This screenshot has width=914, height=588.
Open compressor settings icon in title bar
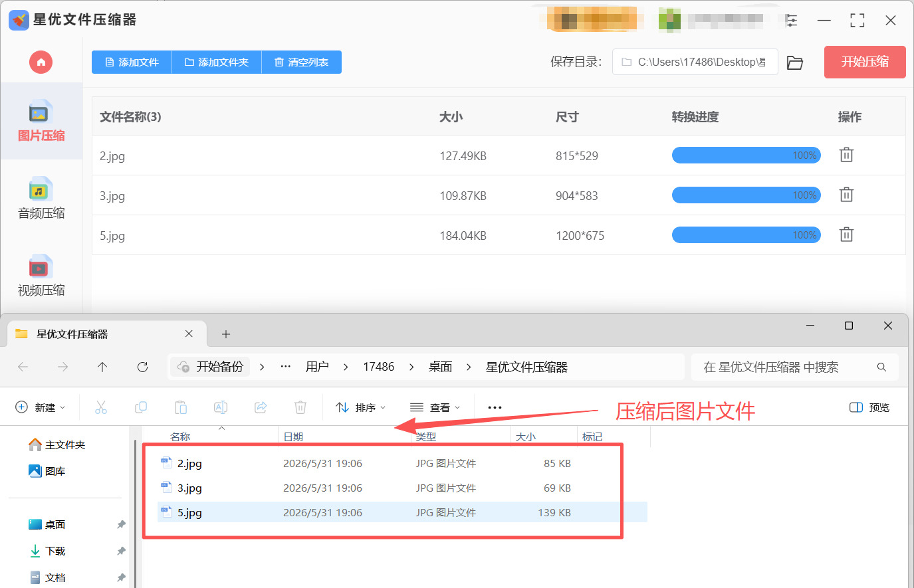(x=791, y=21)
